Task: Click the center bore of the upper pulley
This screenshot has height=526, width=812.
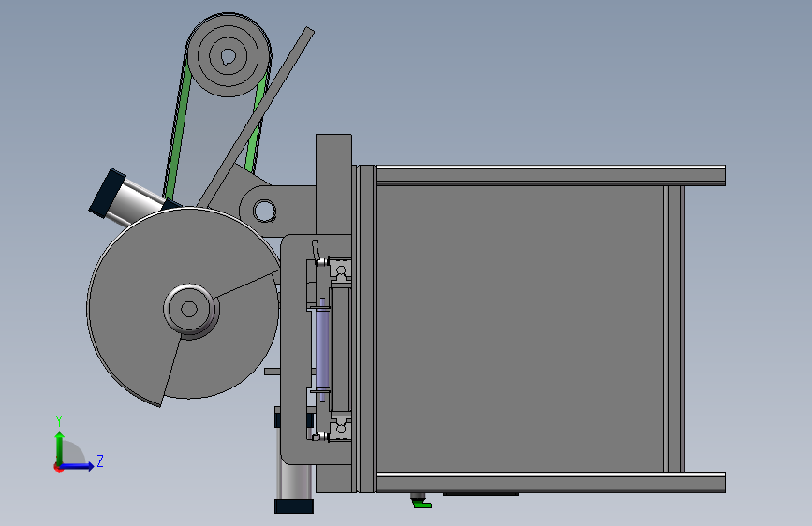Action: click(x=229, y=56)
